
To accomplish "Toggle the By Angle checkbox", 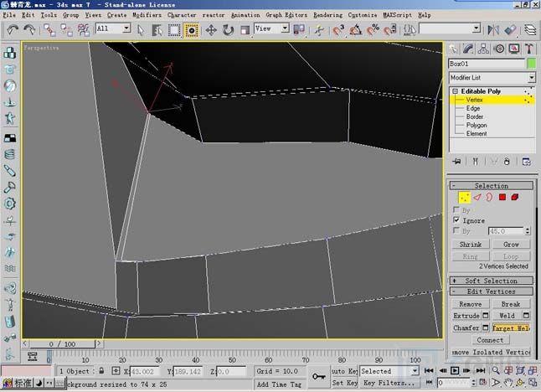I will coord(456,230).
